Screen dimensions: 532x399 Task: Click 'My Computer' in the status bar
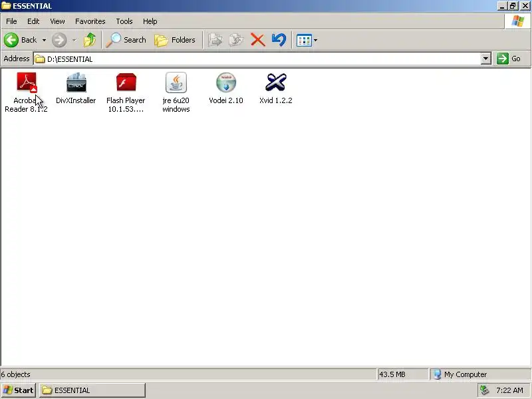click(x=465, y=374)
